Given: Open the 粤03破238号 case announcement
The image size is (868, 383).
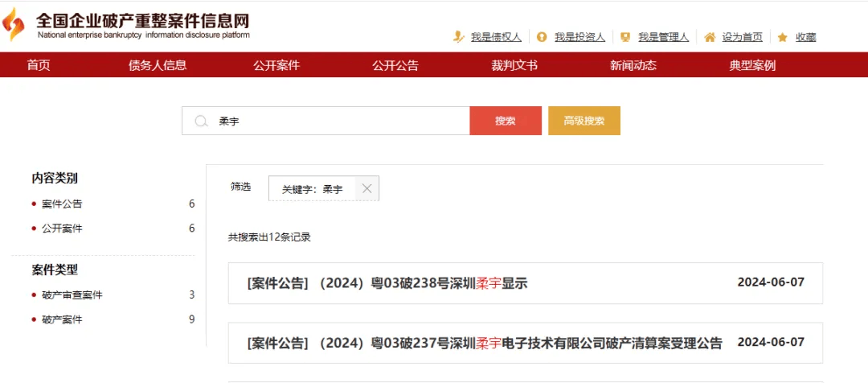Looking at the screenshot, I should 387,283.
